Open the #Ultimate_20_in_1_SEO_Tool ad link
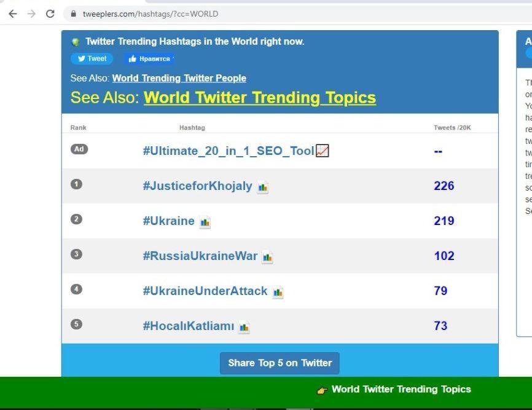Image resolution: width=532 pixels, height=410 pixels. (x=228, y=151)
